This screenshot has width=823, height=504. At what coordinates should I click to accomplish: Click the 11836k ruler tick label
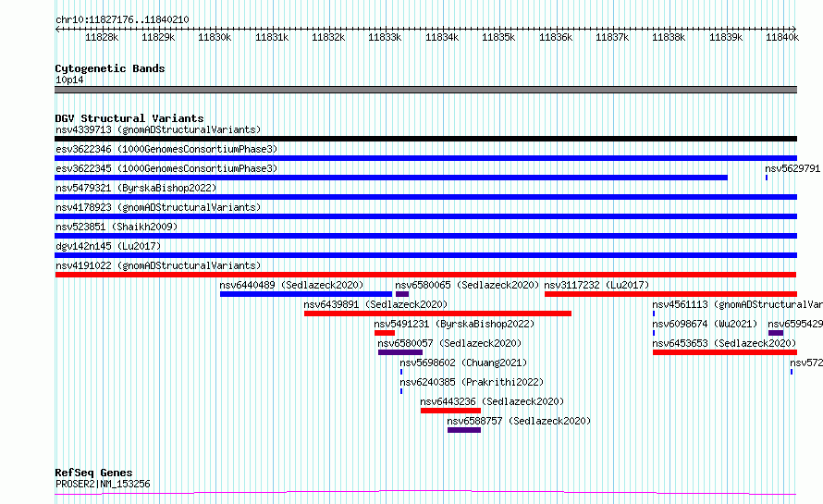pos(556,37)
